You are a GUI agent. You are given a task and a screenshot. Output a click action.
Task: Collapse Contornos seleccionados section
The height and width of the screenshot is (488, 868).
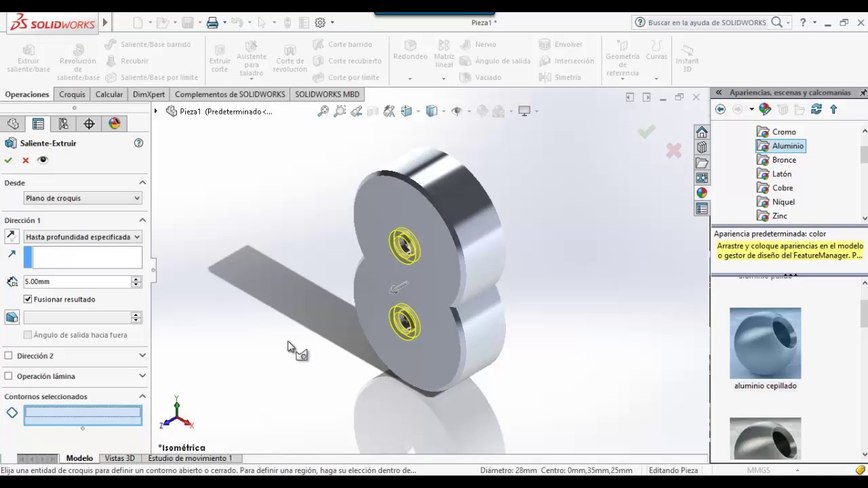click(142, 396)
